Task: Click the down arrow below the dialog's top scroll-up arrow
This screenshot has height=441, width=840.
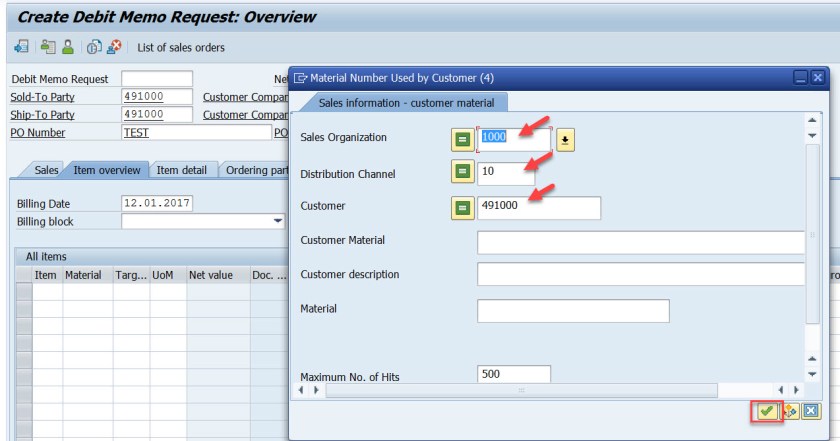Action: tap(812, 136)
